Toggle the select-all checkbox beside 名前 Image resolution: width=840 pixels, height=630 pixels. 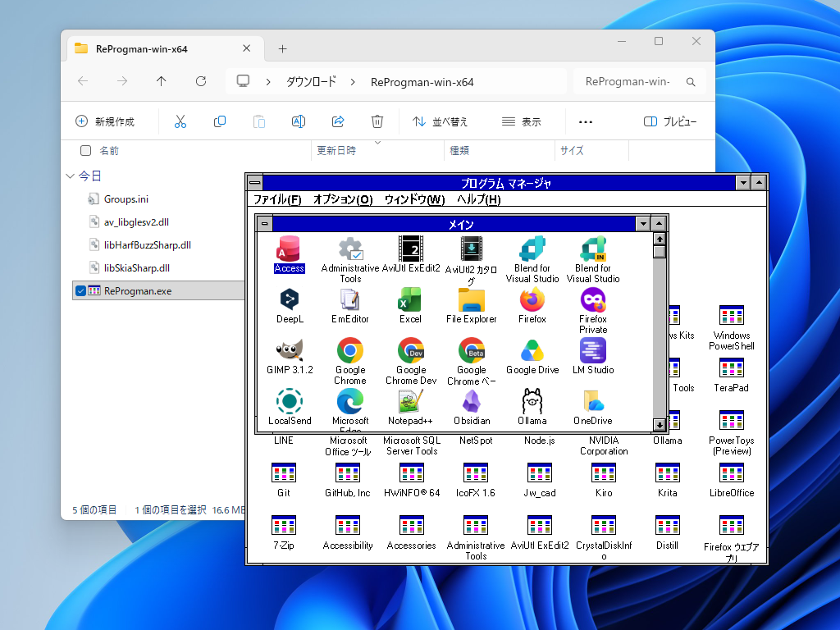(x=85, y=151)
